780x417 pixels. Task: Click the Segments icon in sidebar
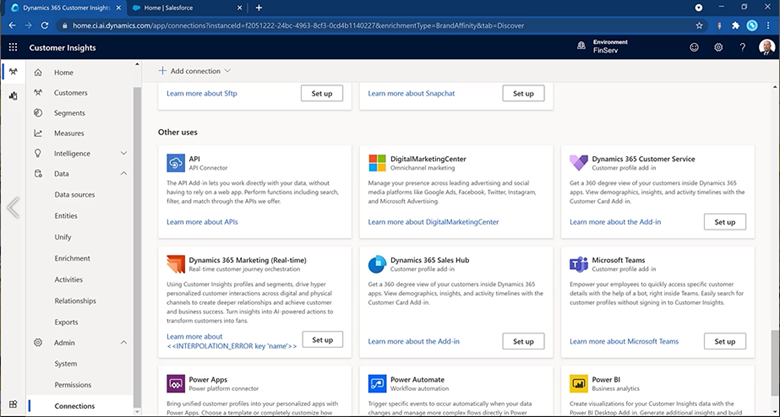38,113
